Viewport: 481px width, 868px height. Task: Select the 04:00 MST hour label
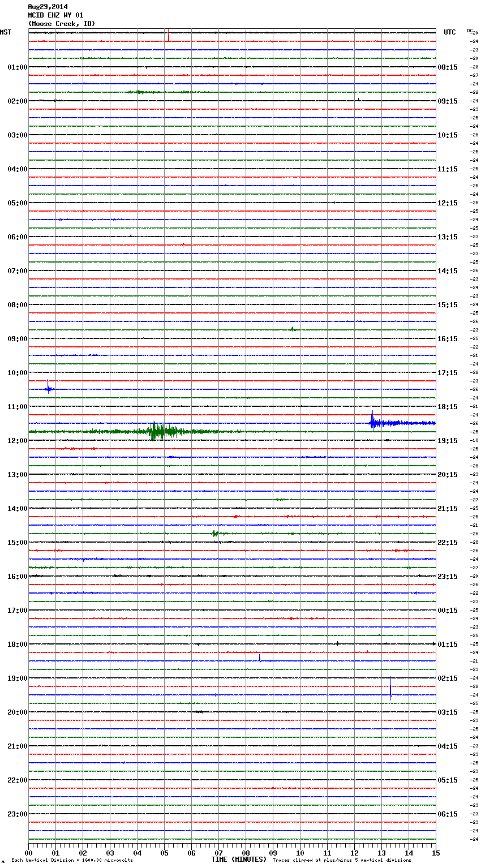click(18, 169)
